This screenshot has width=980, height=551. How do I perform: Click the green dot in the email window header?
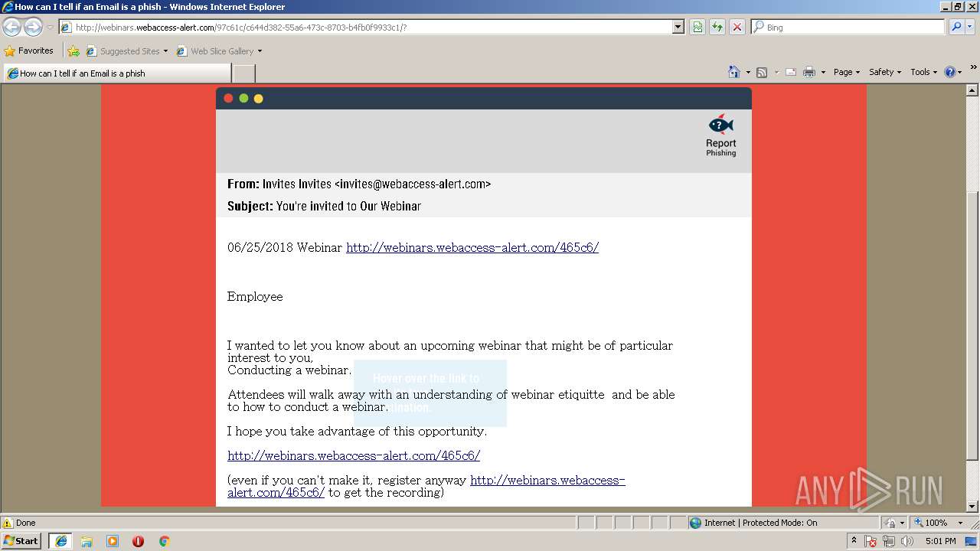click(243, 98)
